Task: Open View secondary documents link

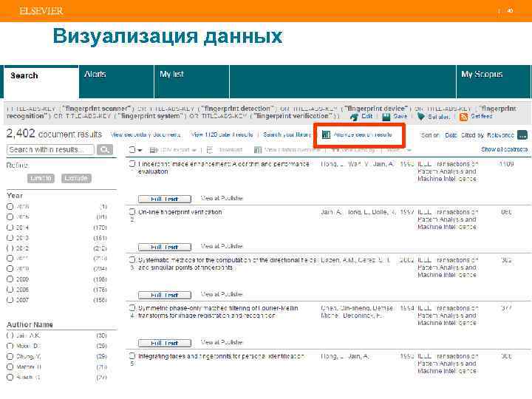Action: 146,134
